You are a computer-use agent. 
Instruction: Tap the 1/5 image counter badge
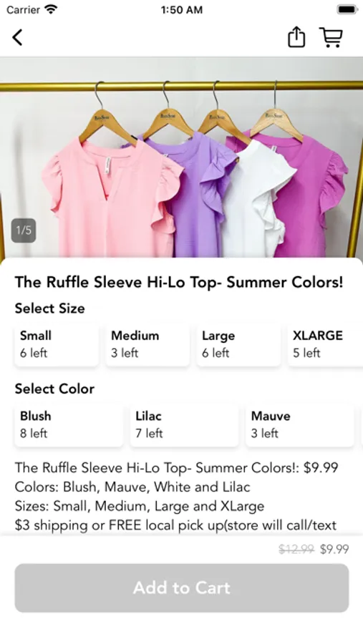coord(24,230)
